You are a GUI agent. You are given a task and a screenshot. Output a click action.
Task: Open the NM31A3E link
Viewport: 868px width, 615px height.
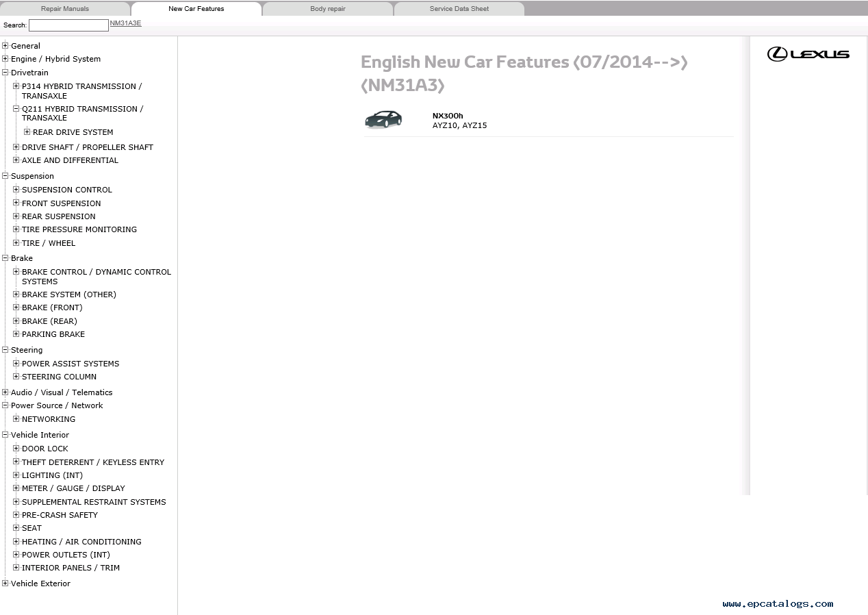pyautogui.click(x=125, y=23)
